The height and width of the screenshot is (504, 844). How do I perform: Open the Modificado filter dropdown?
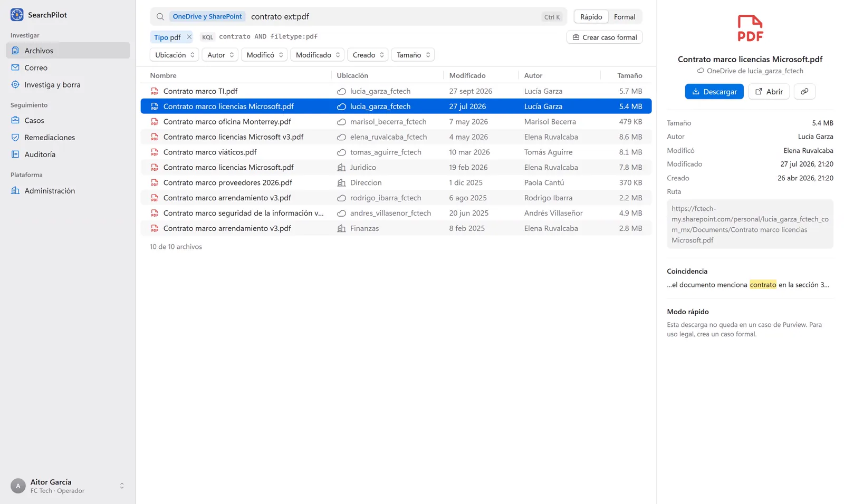pyautogui.click(x=318, y=55)
